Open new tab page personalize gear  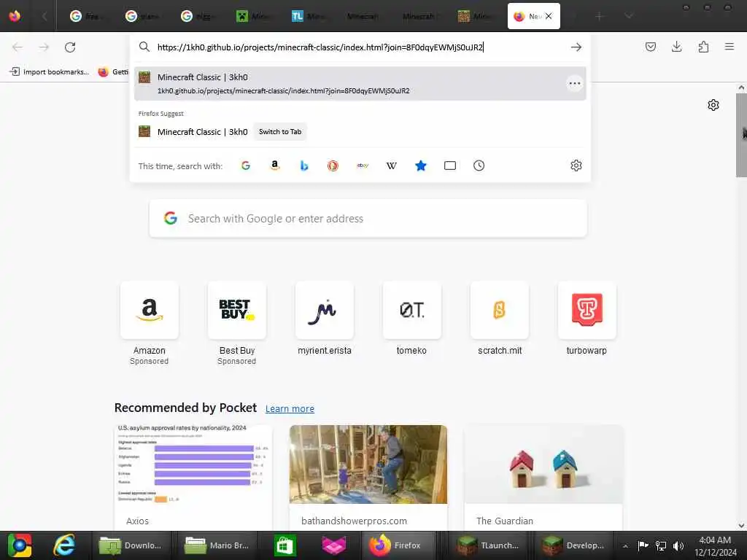tap(713, 105)
